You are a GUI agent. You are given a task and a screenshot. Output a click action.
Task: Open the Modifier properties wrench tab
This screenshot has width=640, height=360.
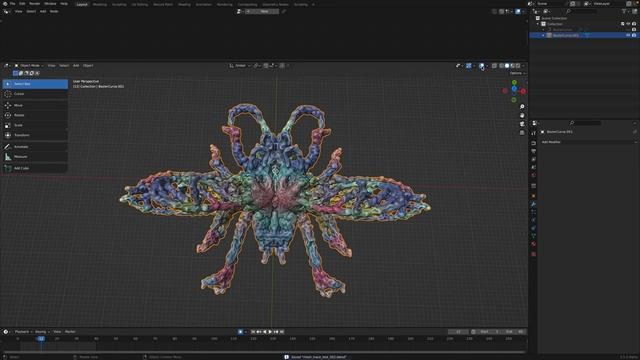pos(533,204)
